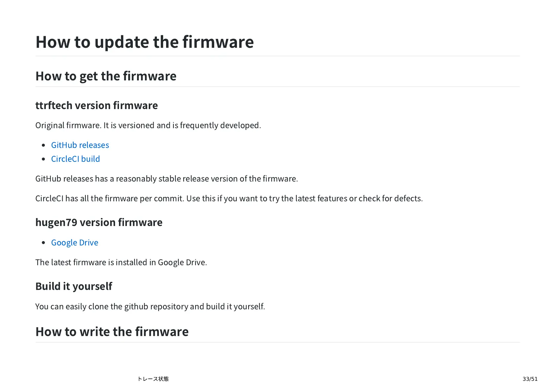Select the "How to get the firmware" heading
This screenshot has height=392, width=555.
tap(106, 76)
